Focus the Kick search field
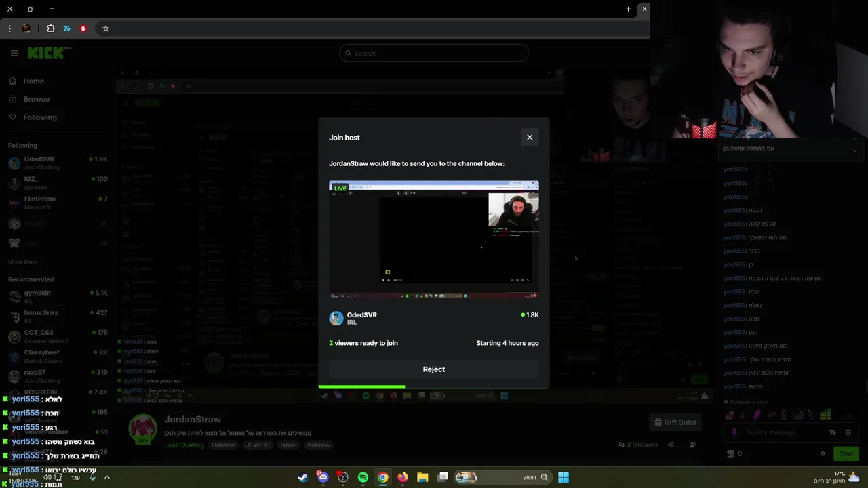868x488 pixels. [434, 53]
